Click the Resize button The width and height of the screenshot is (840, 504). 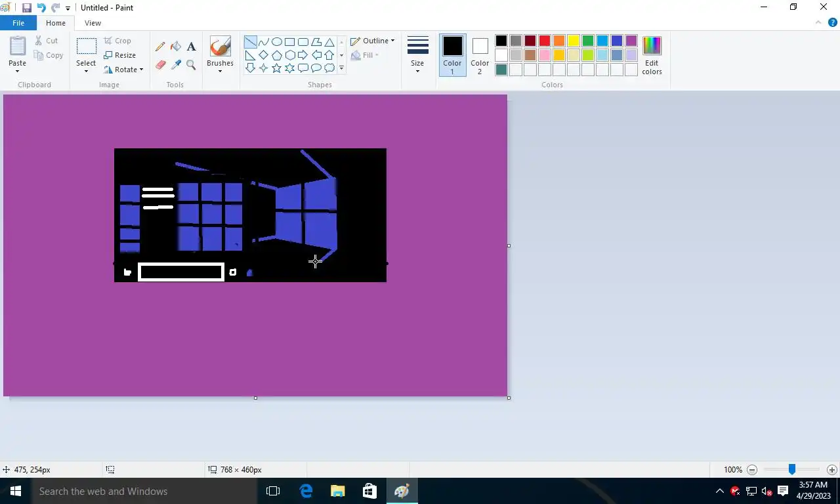click(x=119, y=55)
